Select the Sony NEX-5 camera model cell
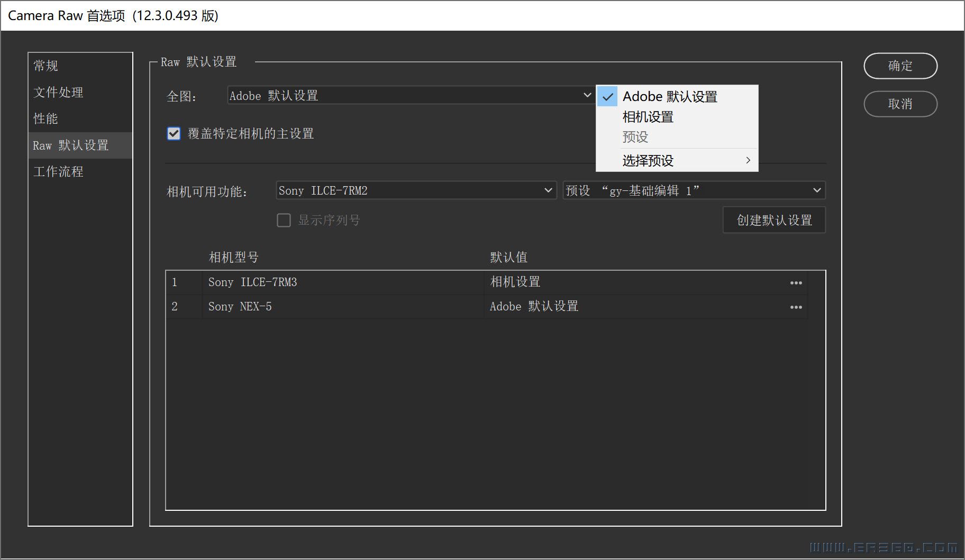This screenshot has height=560, width=965. coord(343,307)
